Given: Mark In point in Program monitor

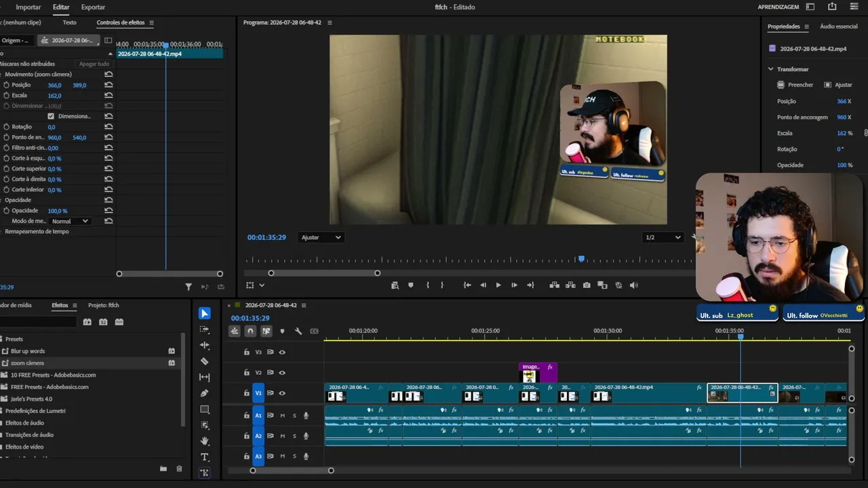Looking at the screenshot, I should (x=427, y=285).
